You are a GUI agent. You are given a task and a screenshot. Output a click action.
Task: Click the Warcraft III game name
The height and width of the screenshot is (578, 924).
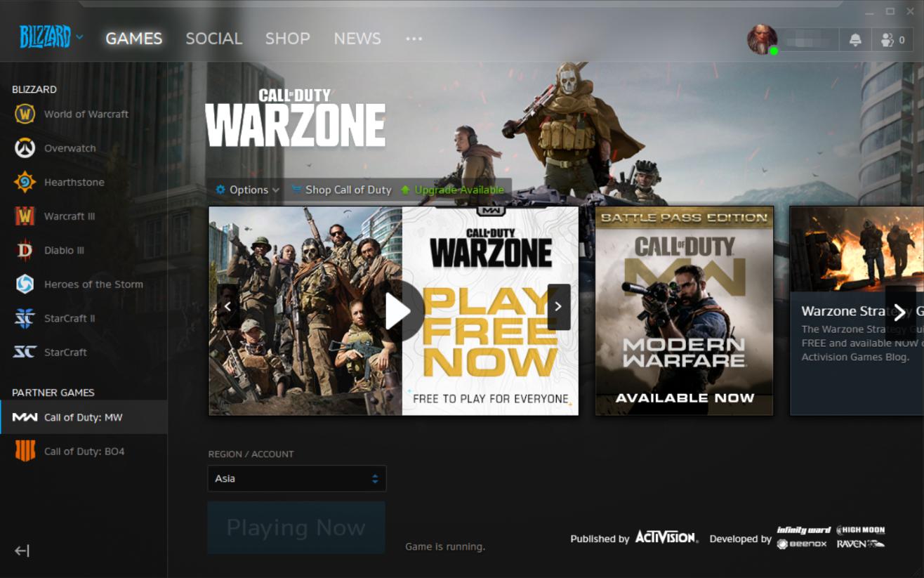[x=70, y=216]
